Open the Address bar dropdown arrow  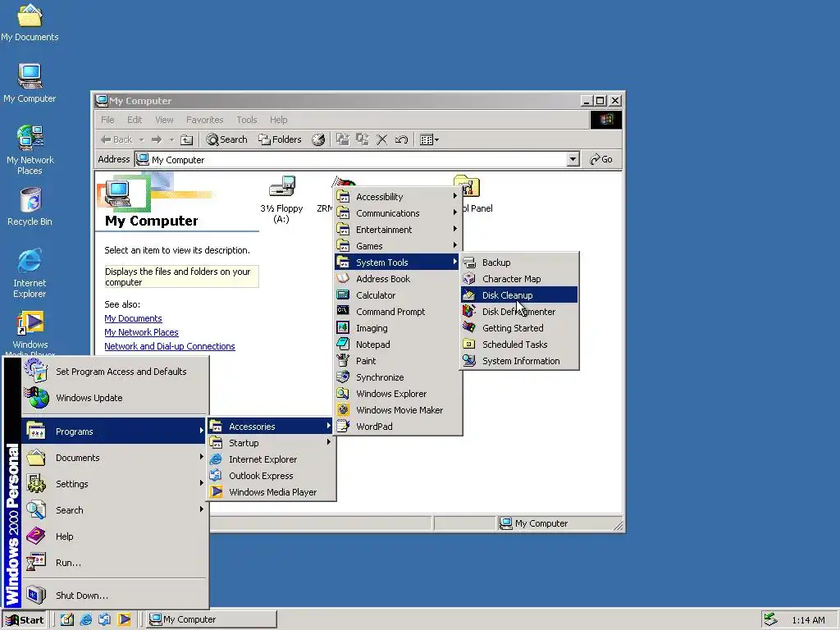[573, 159]
